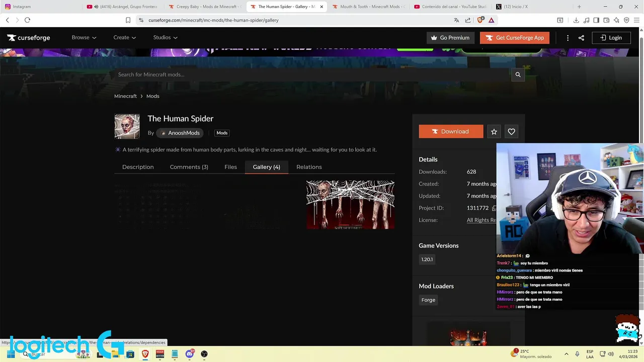Click the Get CurseForge App button

pyautogui.click(x=514, y=38)
